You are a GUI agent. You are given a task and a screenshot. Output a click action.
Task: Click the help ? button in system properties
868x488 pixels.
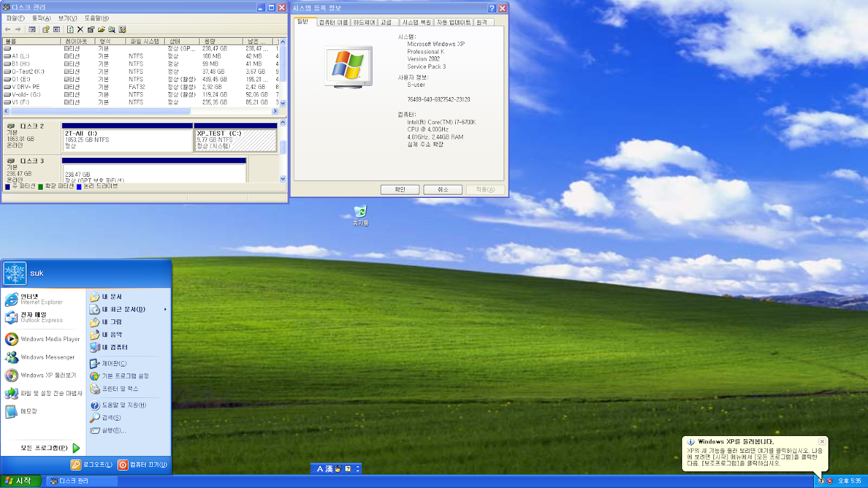tap(492, 8)
